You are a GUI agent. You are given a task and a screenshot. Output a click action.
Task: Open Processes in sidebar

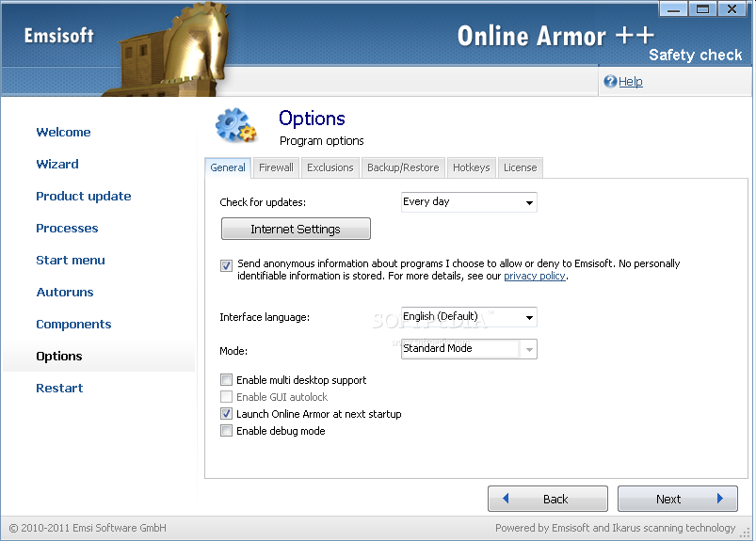pyautogui.click(x=67, y=228)
